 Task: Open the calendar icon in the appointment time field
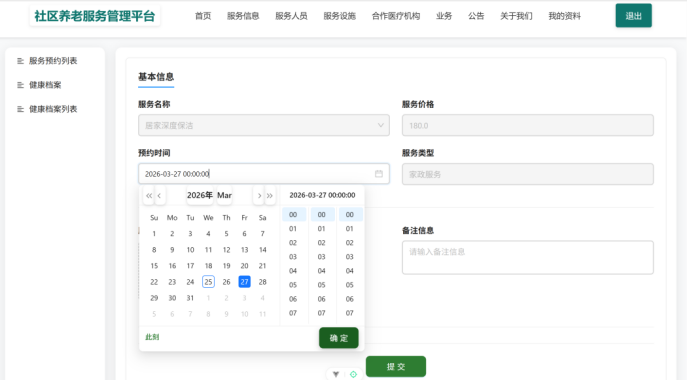pyautogui.click(x=379, y=174)
